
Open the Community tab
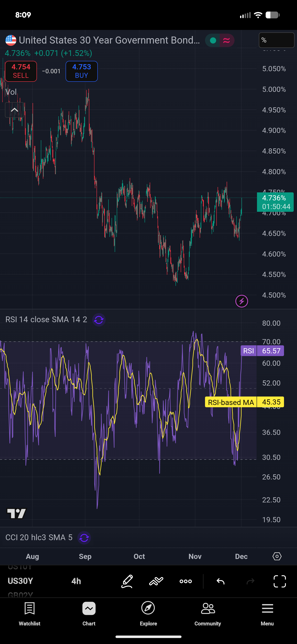pos(208,614)
